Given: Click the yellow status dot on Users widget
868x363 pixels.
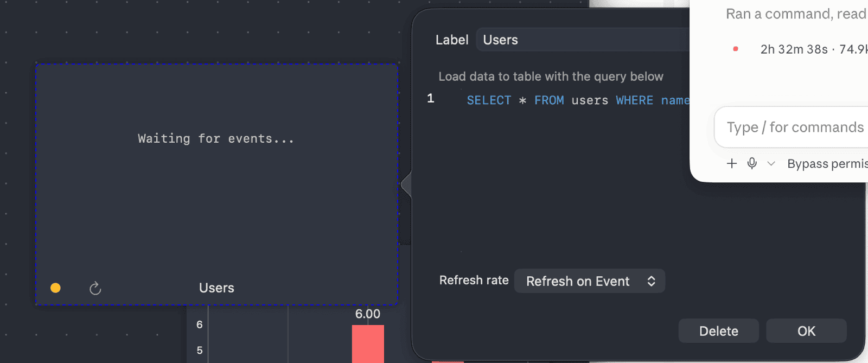Looking at the screenshot, I should point(55,288).
